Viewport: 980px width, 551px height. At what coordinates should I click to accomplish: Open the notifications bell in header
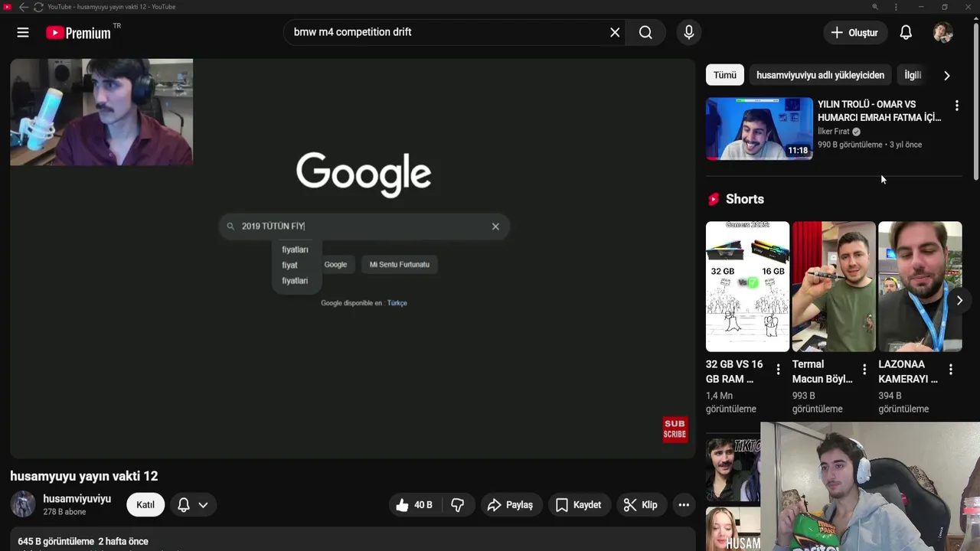click(x=906, y=32)
